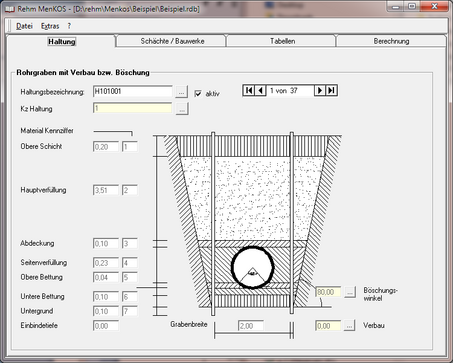The width and height of the screenshot is (453, 363).
Task: Open browse button beside Haltungsbezeichnung field
Action: [x=181, y=92]
